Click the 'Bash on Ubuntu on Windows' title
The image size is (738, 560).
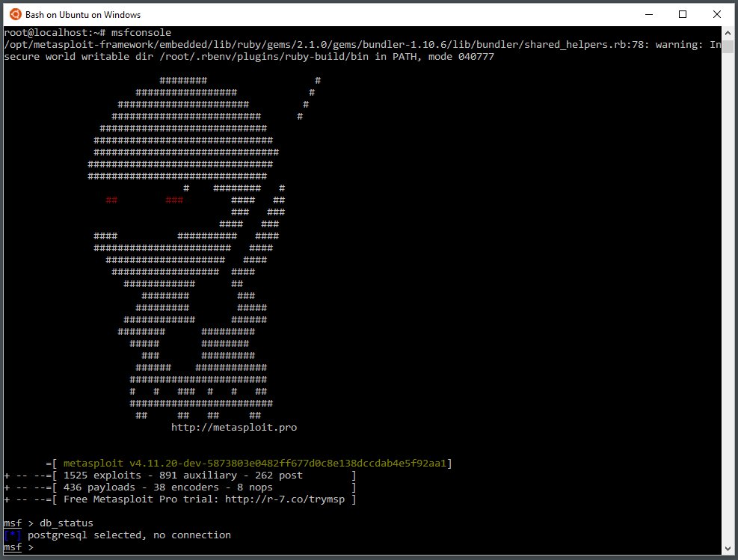83,15
